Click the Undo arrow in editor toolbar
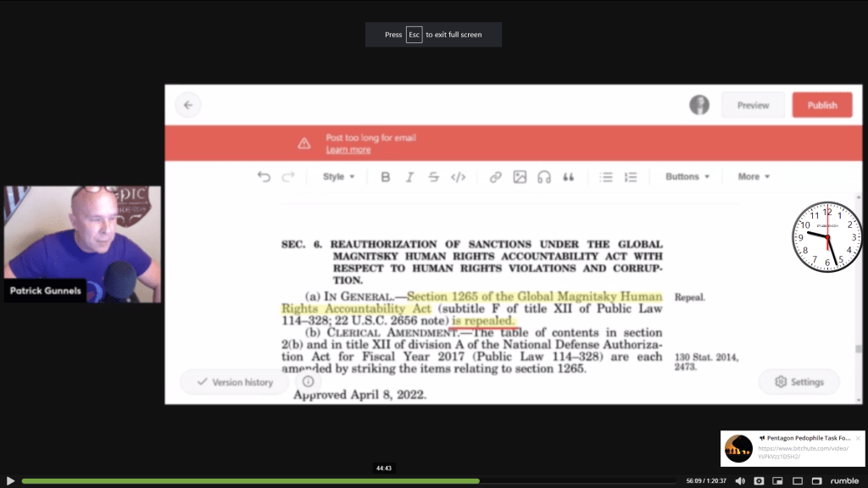 pyautogui.click(x=264, y=177)
